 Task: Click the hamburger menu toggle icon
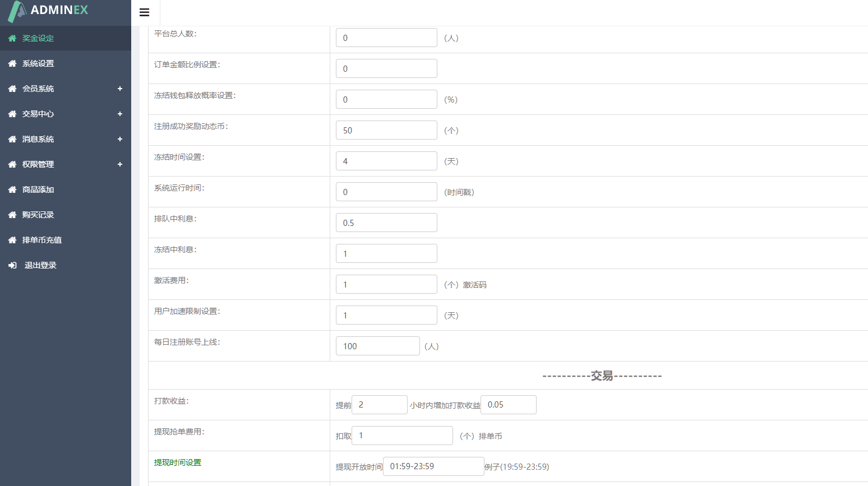[x=144, y=12]
